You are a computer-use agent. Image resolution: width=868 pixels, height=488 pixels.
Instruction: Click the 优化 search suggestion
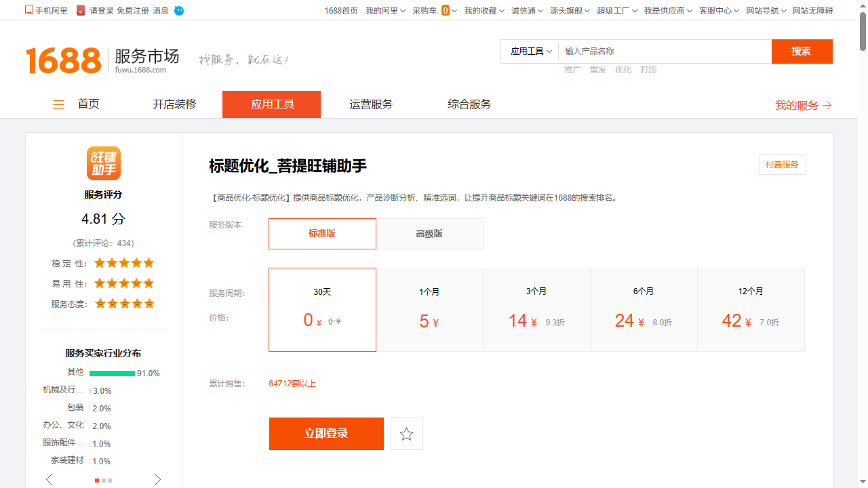623,70
